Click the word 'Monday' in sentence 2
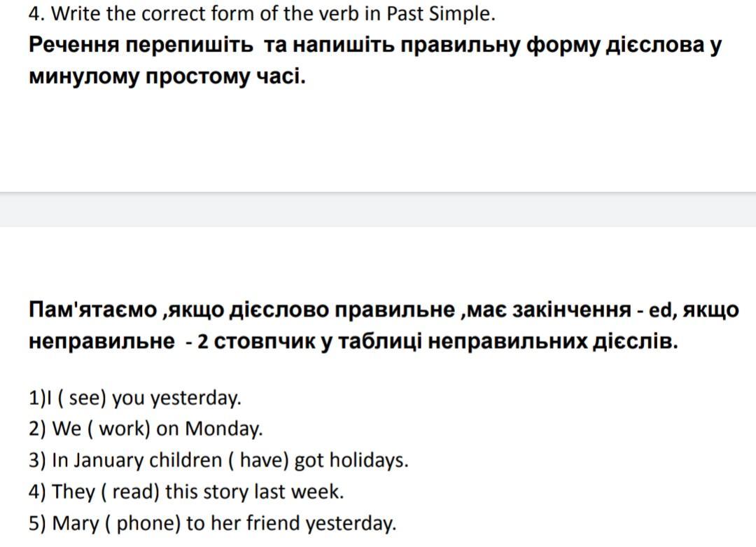The width and height of the screenshot is (756, 547). (223, 429)
